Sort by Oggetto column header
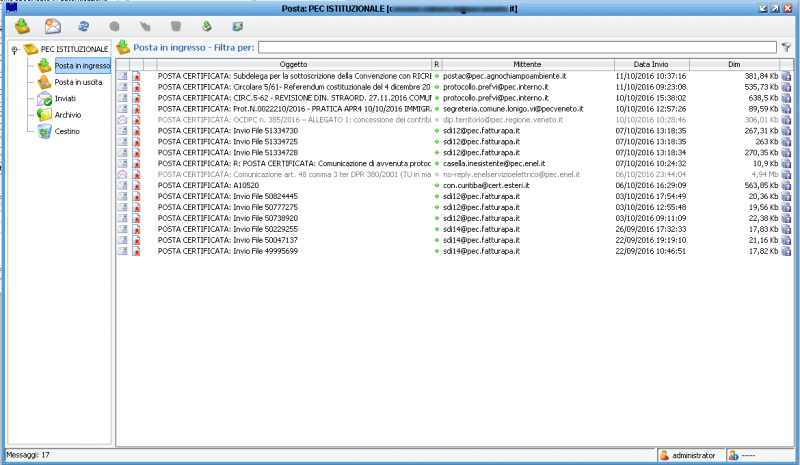This screenshot has height=465, width=800. 293,63
